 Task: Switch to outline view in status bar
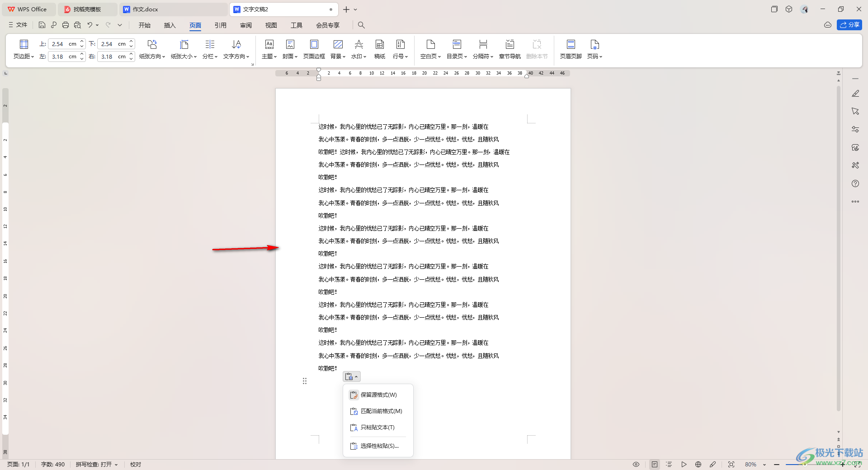coord(669,465)
